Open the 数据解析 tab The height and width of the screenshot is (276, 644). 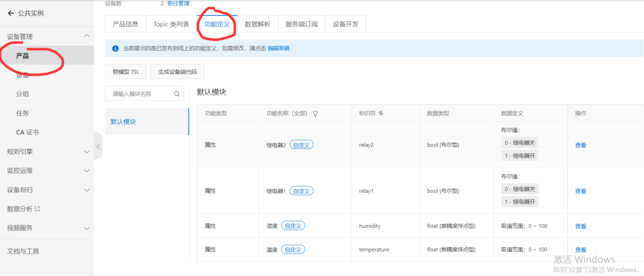[x=258, y=24]
